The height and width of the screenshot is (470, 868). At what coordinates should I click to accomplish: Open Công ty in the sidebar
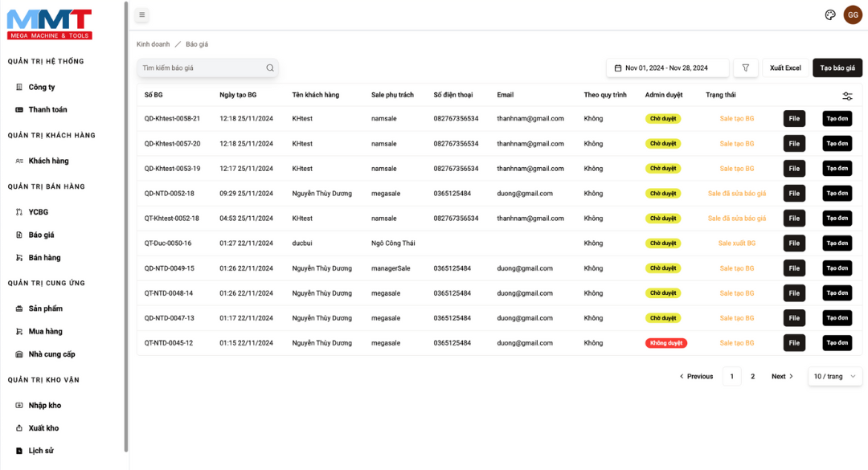point(42,87)
